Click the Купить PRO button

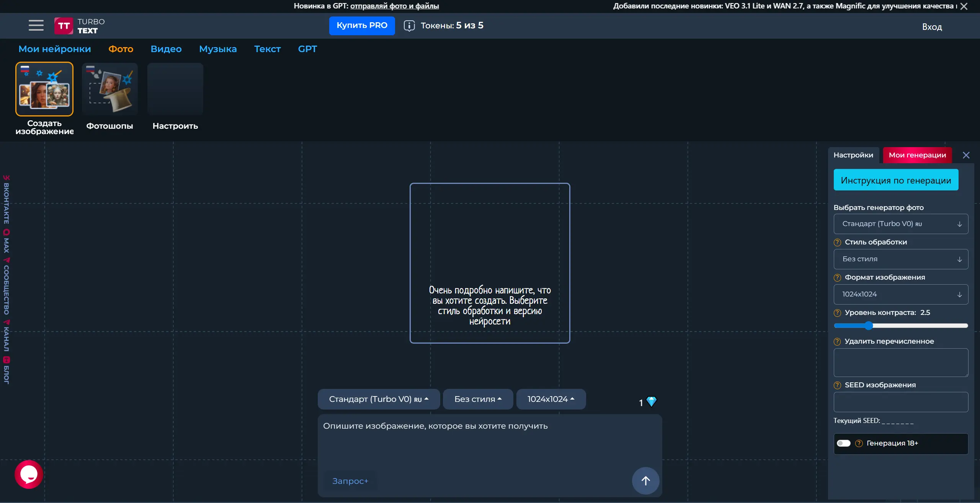pyautogui.click(x=361, y=26)
